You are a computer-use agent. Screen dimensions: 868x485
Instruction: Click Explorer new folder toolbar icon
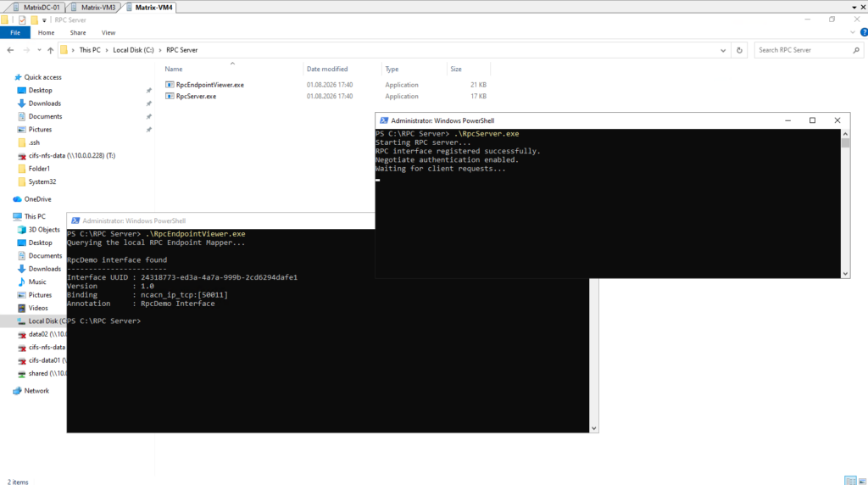34,20
